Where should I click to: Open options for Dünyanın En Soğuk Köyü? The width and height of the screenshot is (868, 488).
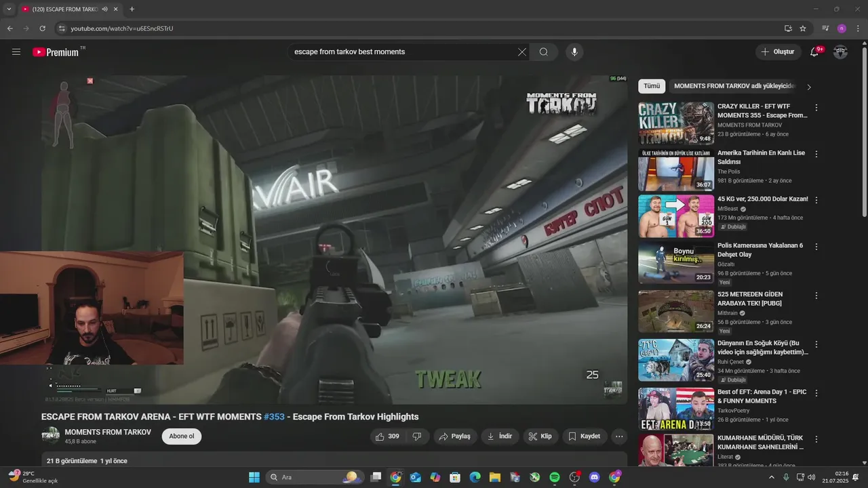[816, 344]
